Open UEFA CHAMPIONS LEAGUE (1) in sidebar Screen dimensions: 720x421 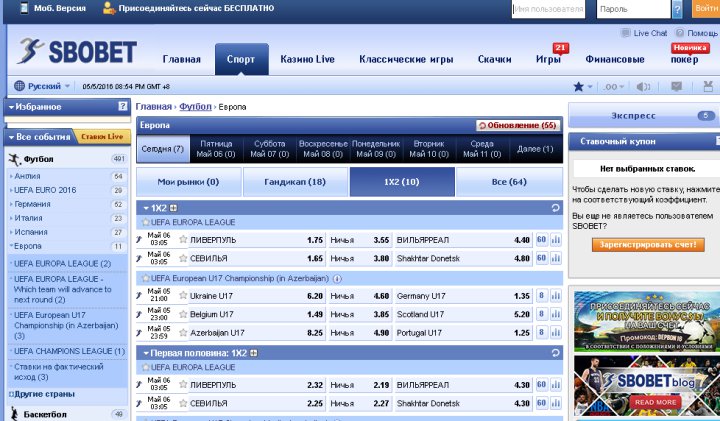pos(69,351)
